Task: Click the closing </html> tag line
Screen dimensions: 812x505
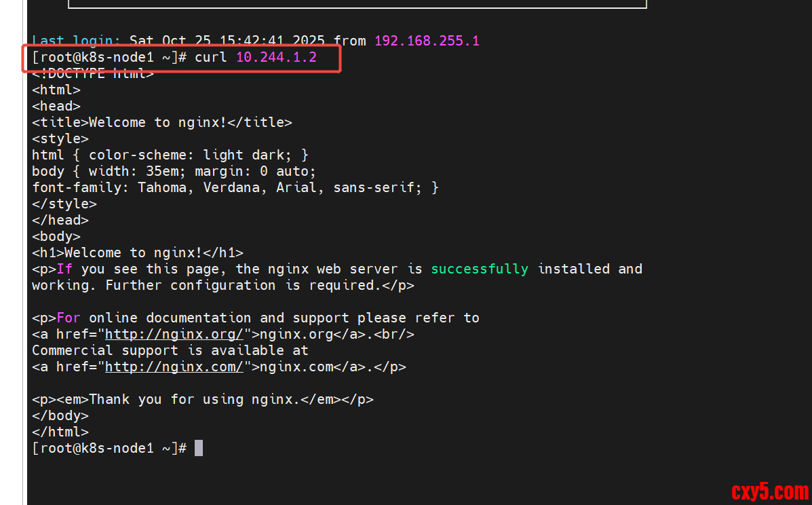Action: coord(60,432)
